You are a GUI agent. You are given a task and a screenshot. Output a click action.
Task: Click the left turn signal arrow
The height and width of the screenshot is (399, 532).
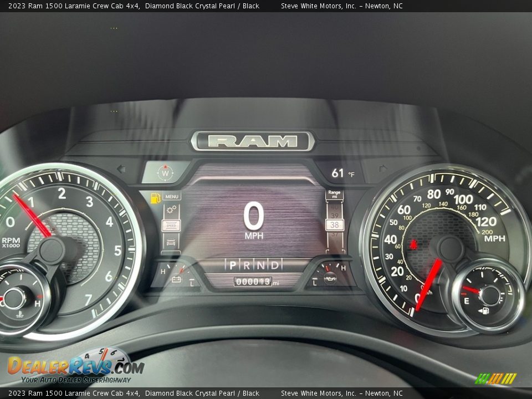point(121,168)
